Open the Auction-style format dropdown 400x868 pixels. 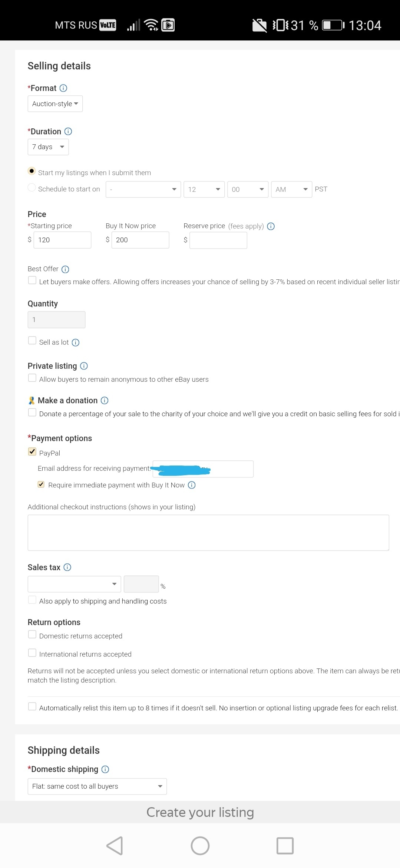55,104
